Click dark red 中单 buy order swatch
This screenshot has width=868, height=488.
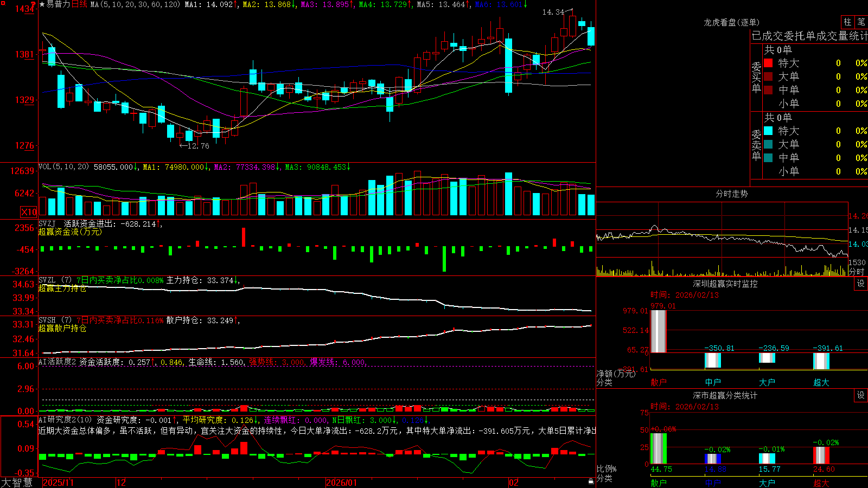pyautogui.click(x=768, y=90)
